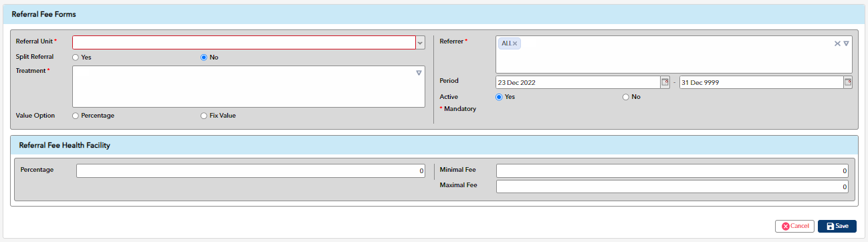868x242 pixels.
Task: Focus the Minimal Fee input field
Action: pyautogui.click(x=672, y=170)
